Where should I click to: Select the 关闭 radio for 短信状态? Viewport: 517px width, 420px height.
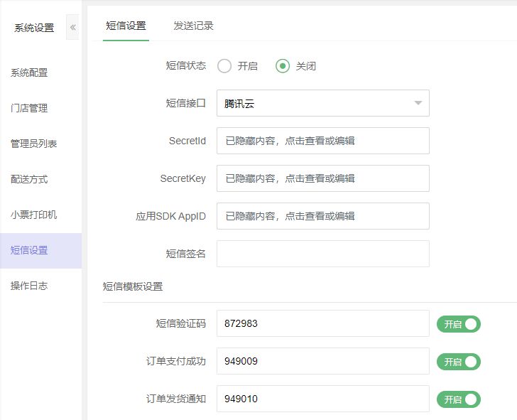pos(283,66)
